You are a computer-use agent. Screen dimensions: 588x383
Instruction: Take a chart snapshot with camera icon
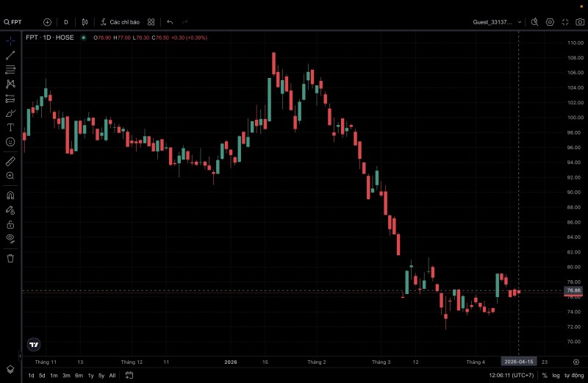(580, 22)
